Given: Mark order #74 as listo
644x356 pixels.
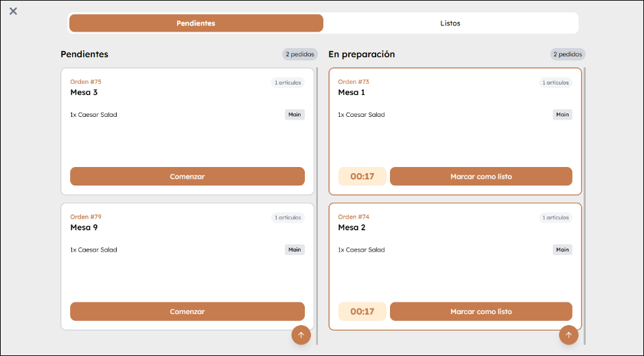Looking at the screenshot, I should coord(481,311).
